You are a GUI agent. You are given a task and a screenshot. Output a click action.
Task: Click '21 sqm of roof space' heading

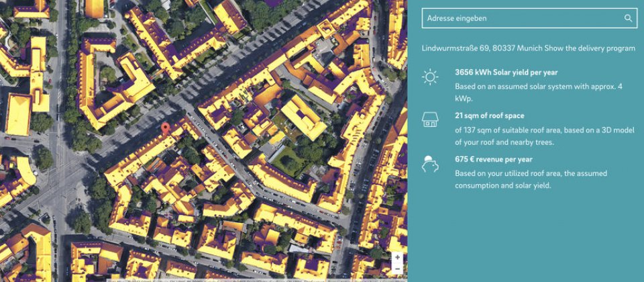(489, 116)
